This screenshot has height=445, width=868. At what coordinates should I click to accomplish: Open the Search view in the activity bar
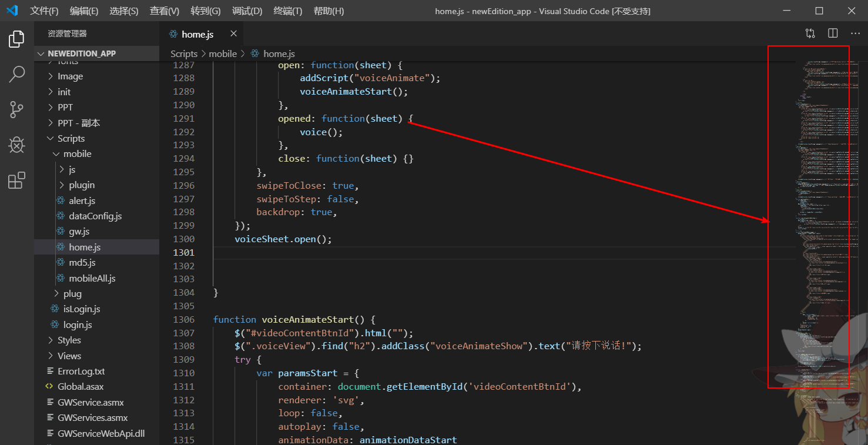pos(16,74)
